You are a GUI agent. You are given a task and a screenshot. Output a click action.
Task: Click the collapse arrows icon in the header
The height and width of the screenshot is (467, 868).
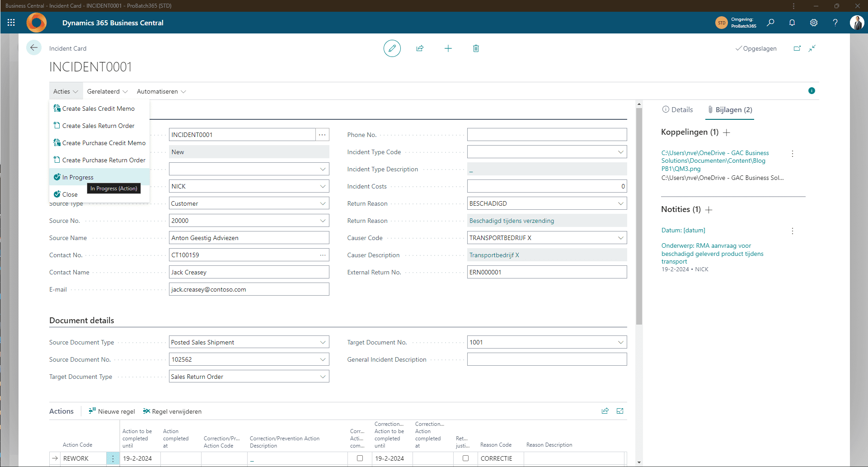(812, 48)
